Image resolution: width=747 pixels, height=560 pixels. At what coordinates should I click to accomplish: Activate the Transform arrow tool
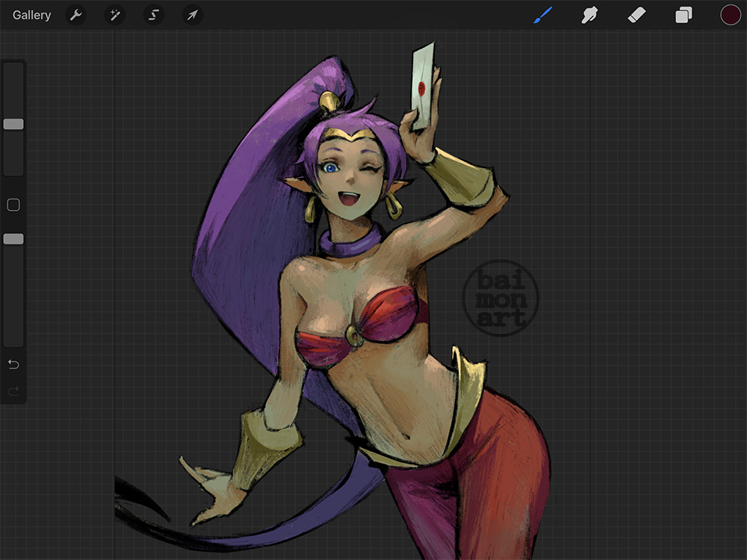click(193, 15)
